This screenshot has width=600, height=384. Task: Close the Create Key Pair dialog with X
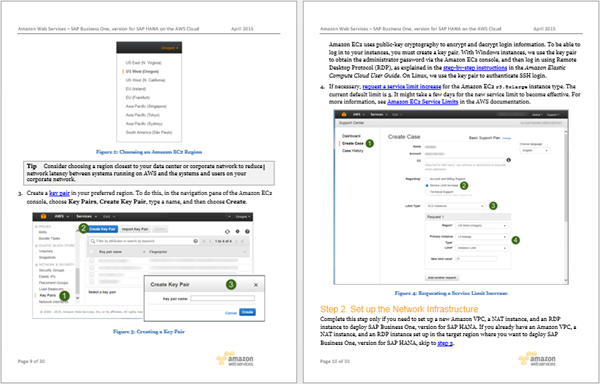[256, 285]
